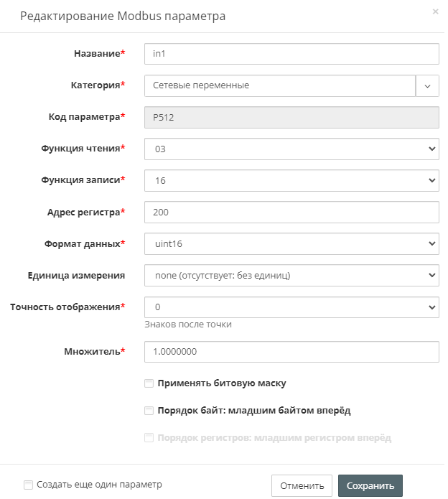Click the Адрес регистра input field
Image resolution: width=448 pixels, height=499 pixels.
tap(291, 212)
